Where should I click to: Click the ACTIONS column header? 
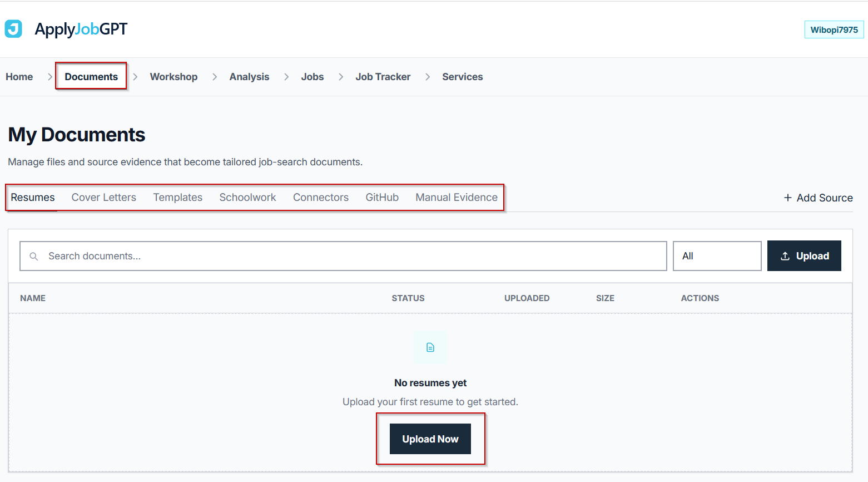click(x=700, y=298)
